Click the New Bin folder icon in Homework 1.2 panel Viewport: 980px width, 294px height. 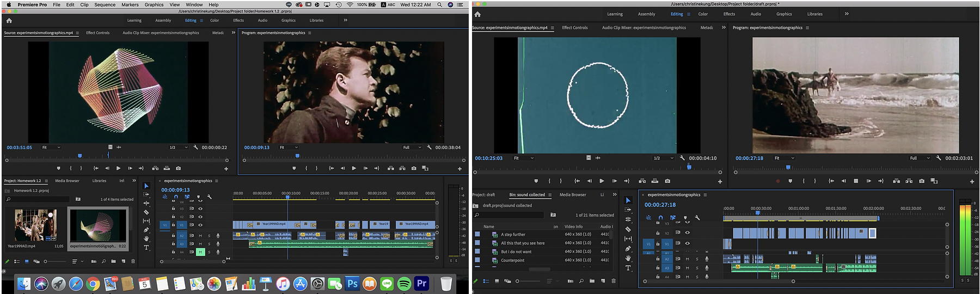[x=113, y=261]
